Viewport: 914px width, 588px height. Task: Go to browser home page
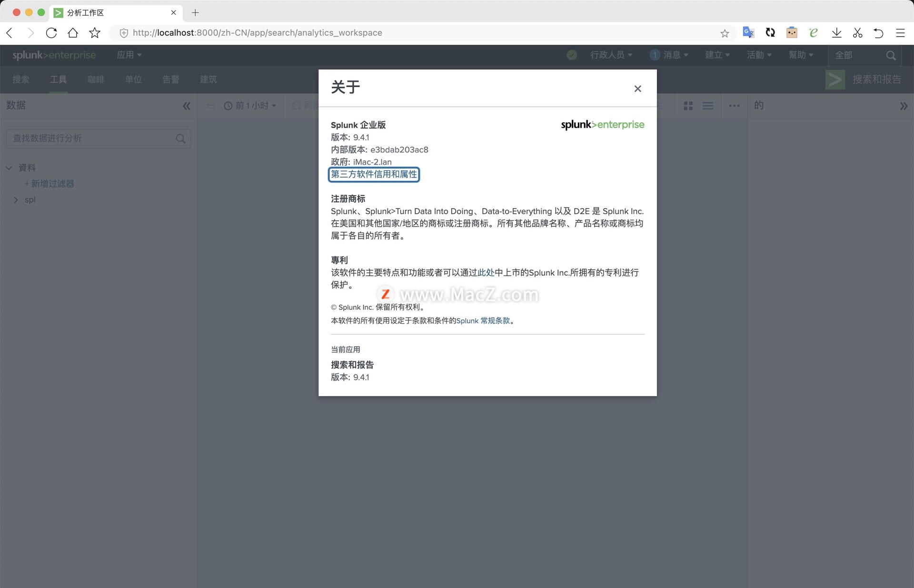tap(73, 33)
